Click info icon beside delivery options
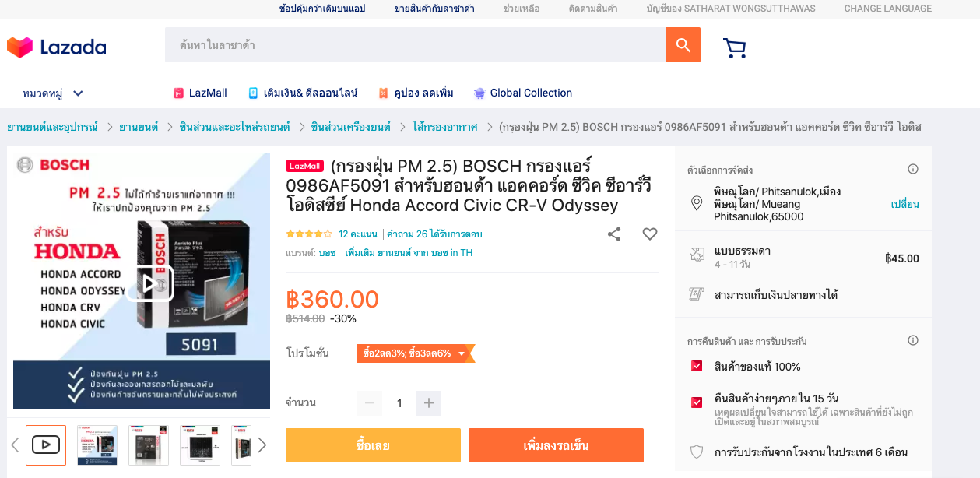This screenshot has height=478, width=980. tap(913, 169)
